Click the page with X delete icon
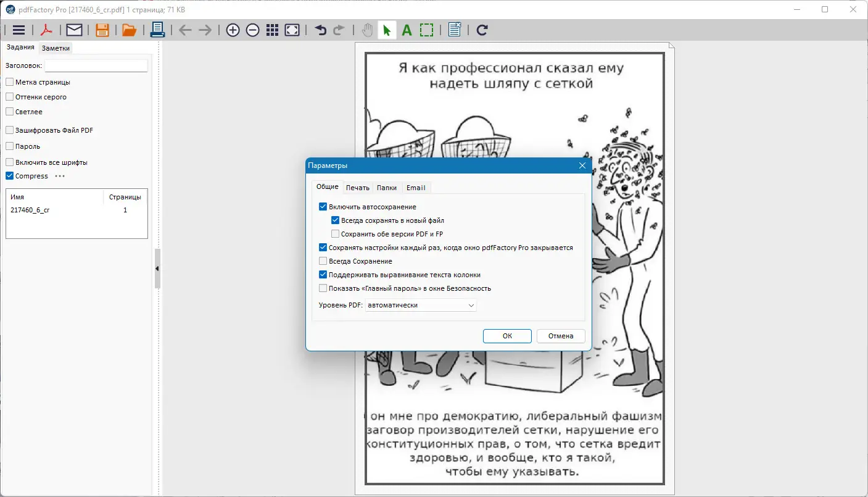This screenshot has height=497, width=868. point(455,30)
